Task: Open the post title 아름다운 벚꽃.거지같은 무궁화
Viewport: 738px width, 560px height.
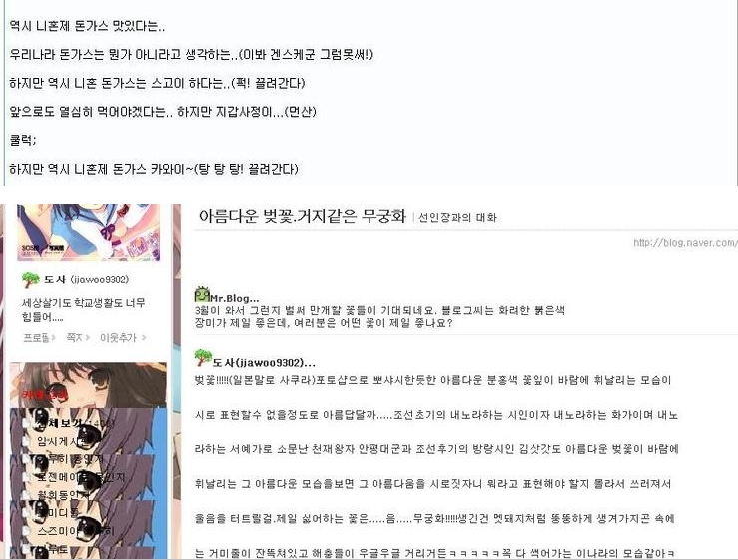Action: point(303,216)
